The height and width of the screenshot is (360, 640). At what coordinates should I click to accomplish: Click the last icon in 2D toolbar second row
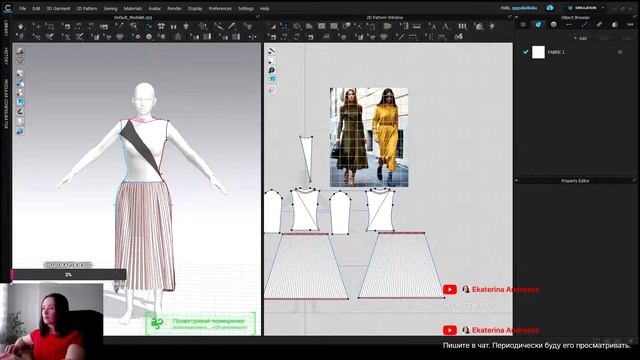458,37
